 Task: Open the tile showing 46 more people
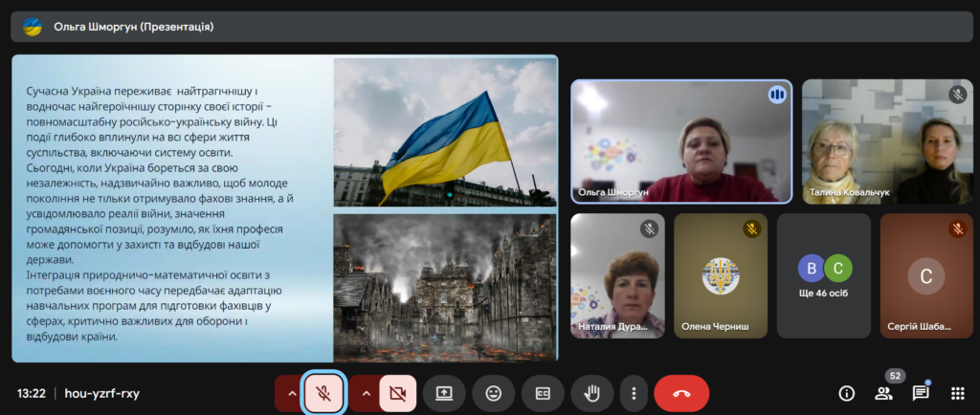[x=824, y=276]
